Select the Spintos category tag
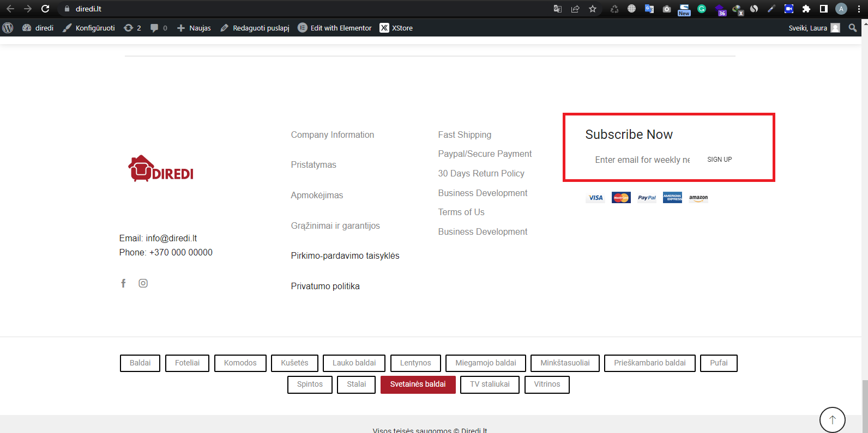This screenshot has height=433, width=868. click(310, 384)
